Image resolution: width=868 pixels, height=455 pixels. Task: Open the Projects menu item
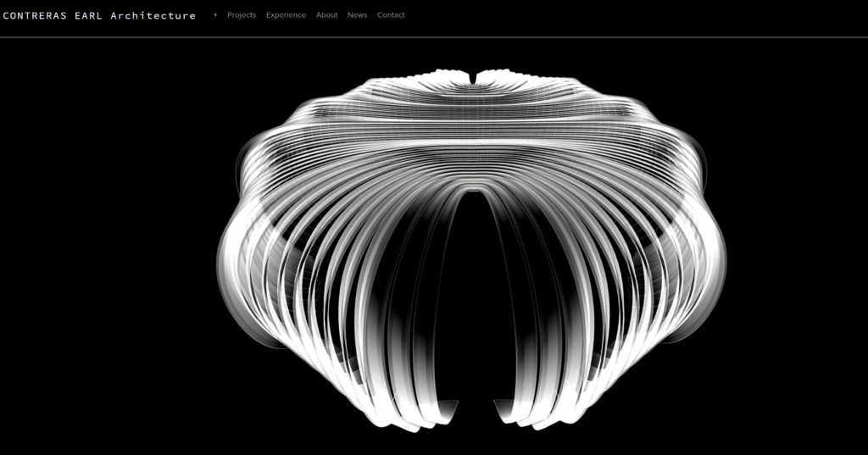[242, 15]
